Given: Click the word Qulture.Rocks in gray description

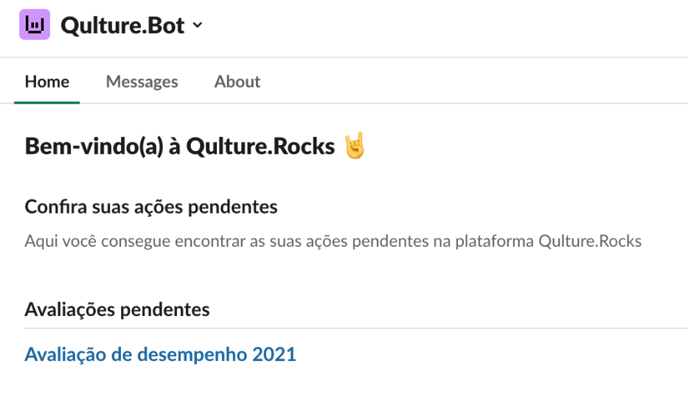Looking at the screenshot, I should (x=590, y=241).
